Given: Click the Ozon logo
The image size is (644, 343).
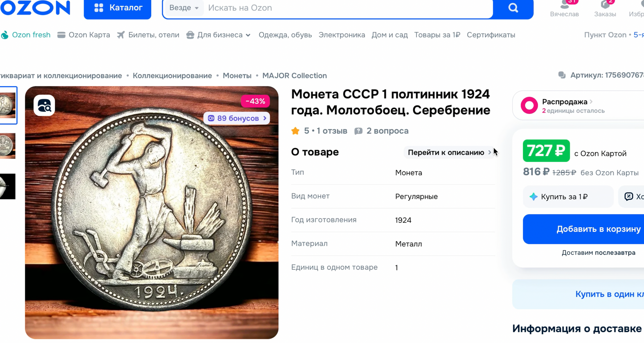Looking at the screenshot, I should click(35, 8).
